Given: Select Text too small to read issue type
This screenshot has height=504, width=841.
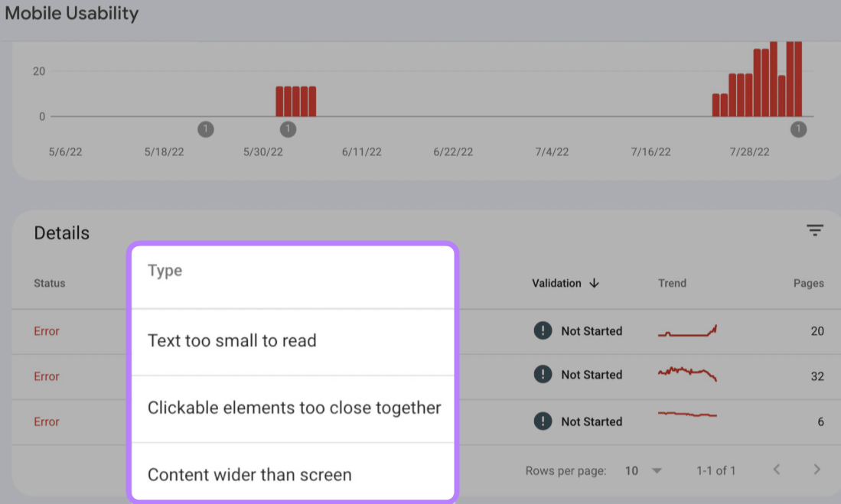Looking at the screenshot, I should tap(233, 341).
